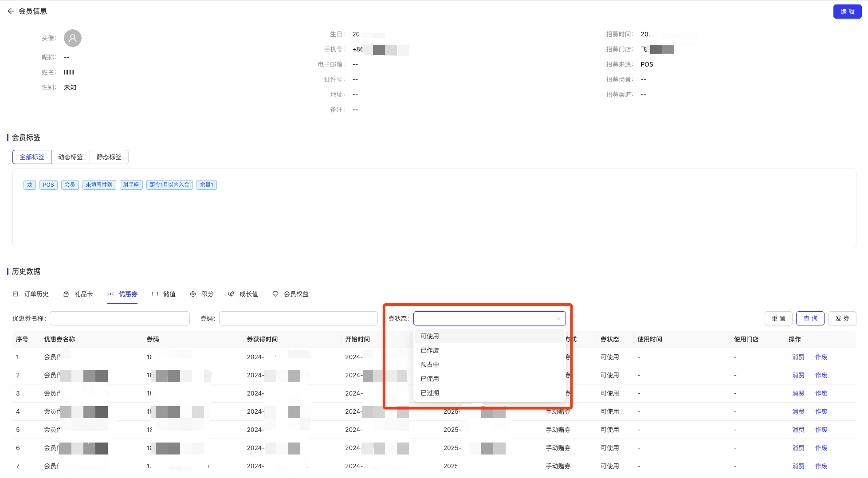Screen dimensions: 868x478
Task: Click 手动赠券 in row 5
Action: [558, 430]
